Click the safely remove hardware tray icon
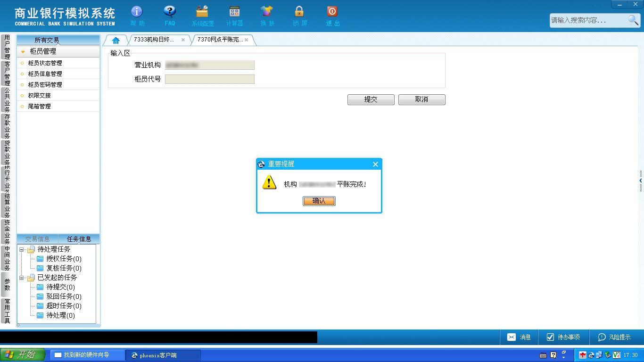The width and height of the screenshot is (644, 362). (x=608, y=355)
